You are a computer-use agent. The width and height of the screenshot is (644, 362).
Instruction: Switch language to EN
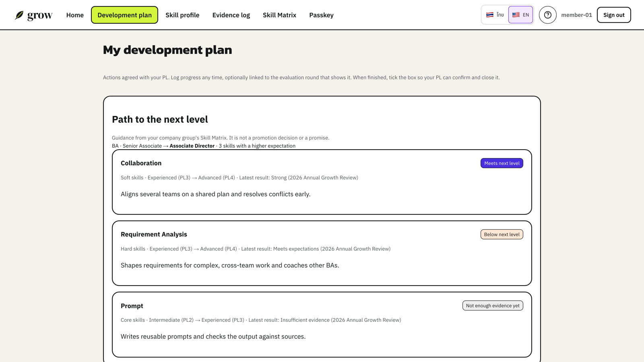pos(520,15)
